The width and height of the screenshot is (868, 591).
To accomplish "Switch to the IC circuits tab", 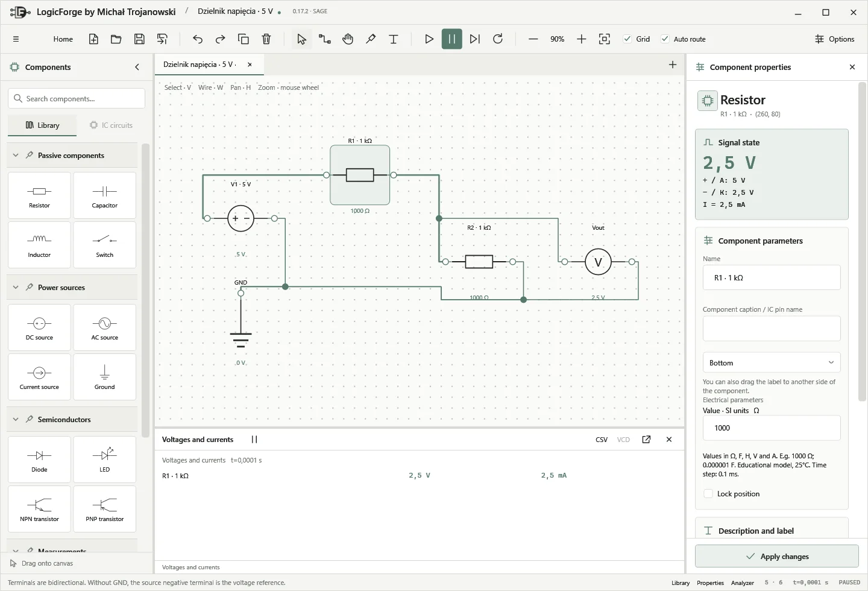I will click(111, 125).
